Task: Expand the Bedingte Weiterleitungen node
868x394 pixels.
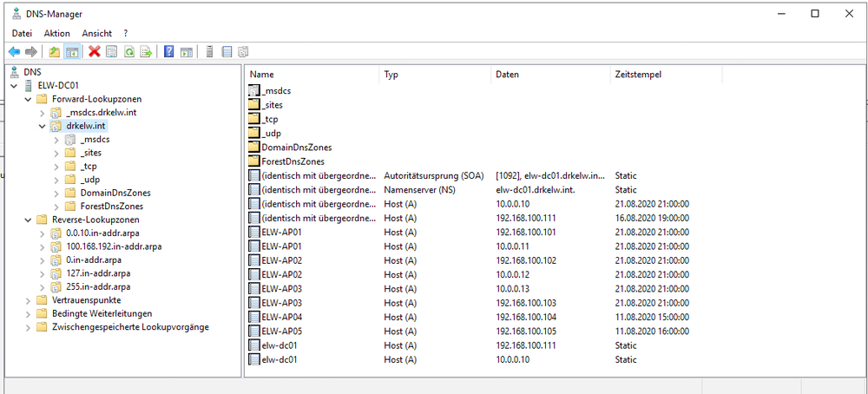Action: [29, 313]
